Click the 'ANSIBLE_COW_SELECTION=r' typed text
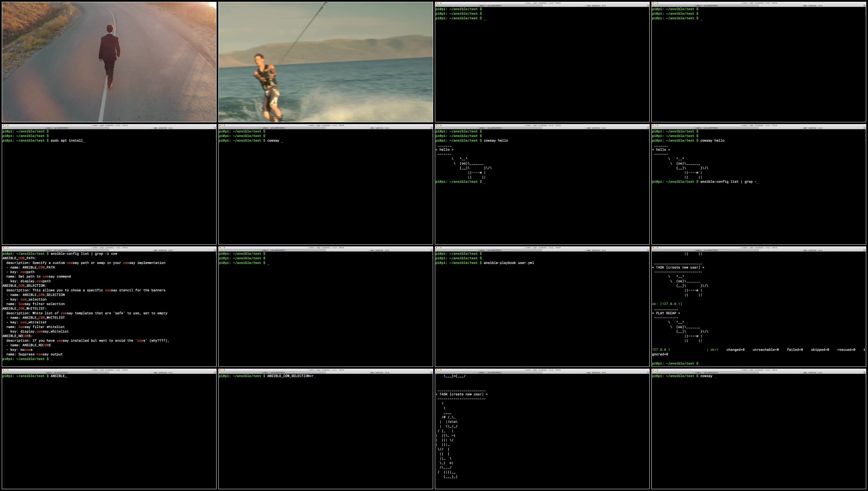 290,376
